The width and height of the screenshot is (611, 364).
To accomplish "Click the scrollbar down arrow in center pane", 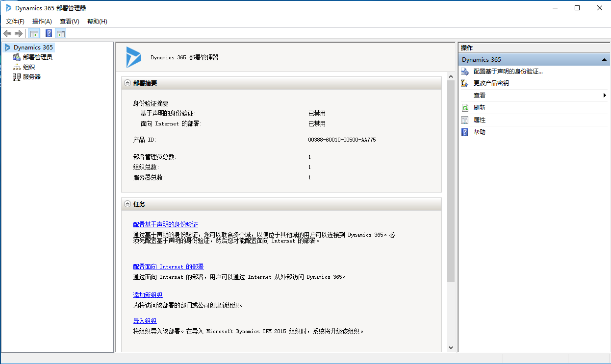I will click(451, 347).
